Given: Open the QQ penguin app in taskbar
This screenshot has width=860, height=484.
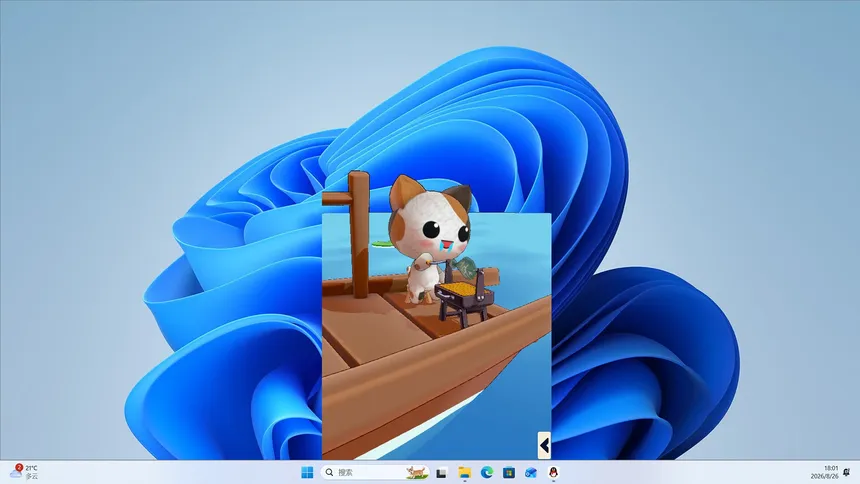Looking at the screenshot, I should tap(553, 472).
